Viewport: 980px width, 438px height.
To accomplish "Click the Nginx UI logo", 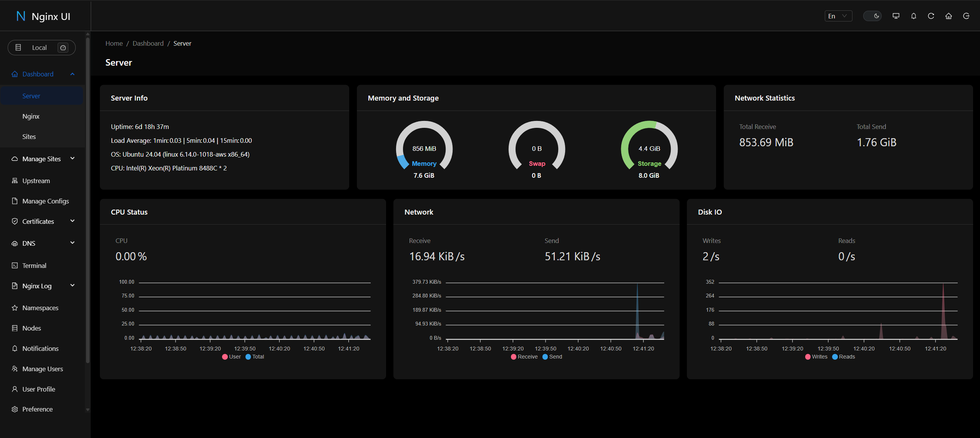I will pos(43,16).
